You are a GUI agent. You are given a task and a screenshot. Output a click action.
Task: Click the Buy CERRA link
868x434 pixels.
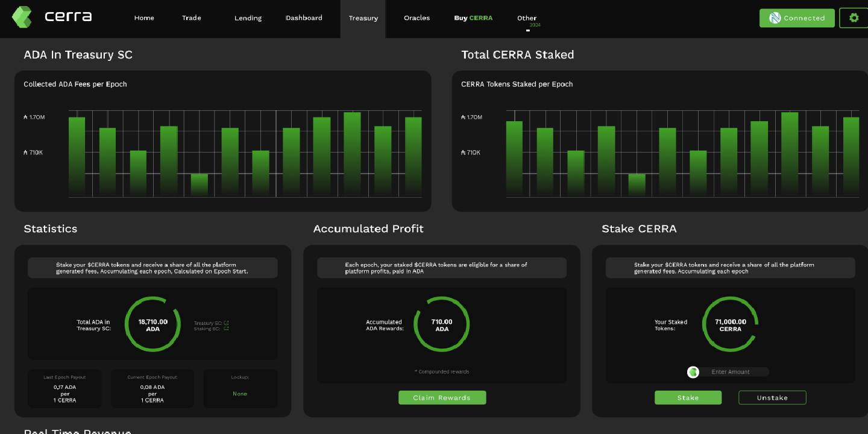click(x=473, y=18)
